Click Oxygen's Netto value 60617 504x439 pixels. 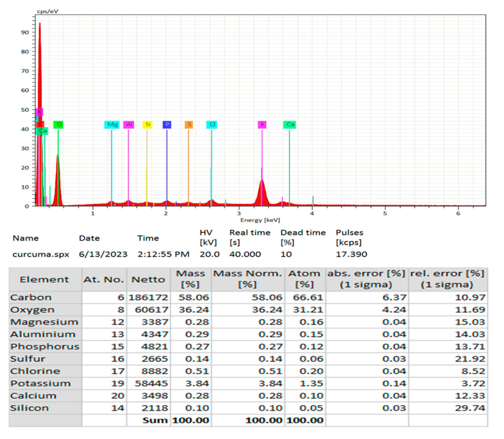point(151,310)
